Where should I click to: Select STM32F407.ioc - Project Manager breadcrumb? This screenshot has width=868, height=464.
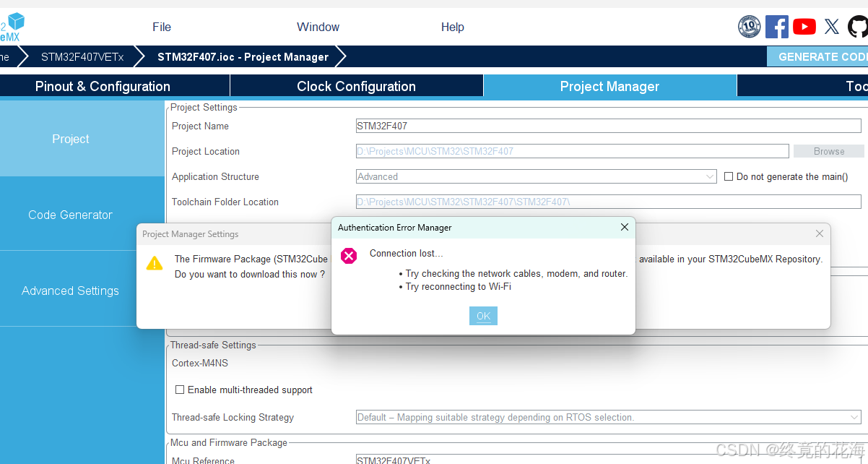point(243,56)
